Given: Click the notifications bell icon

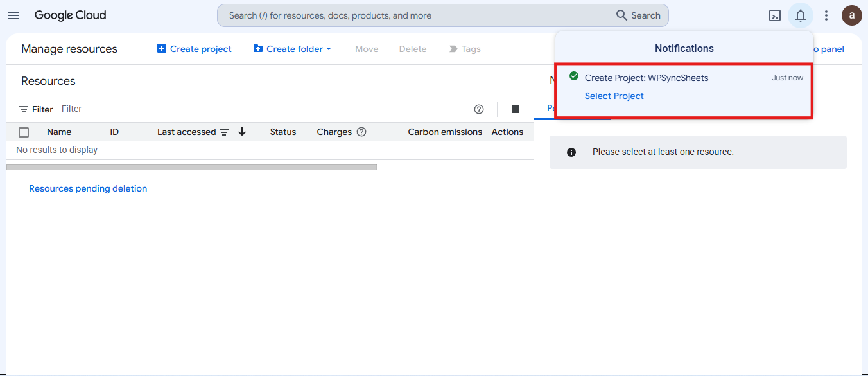Looking at the screenshot, I should point(801,15).
